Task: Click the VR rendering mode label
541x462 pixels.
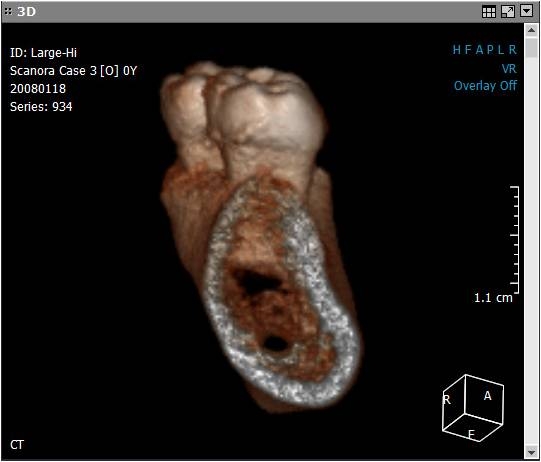Action: click(509, 69)
